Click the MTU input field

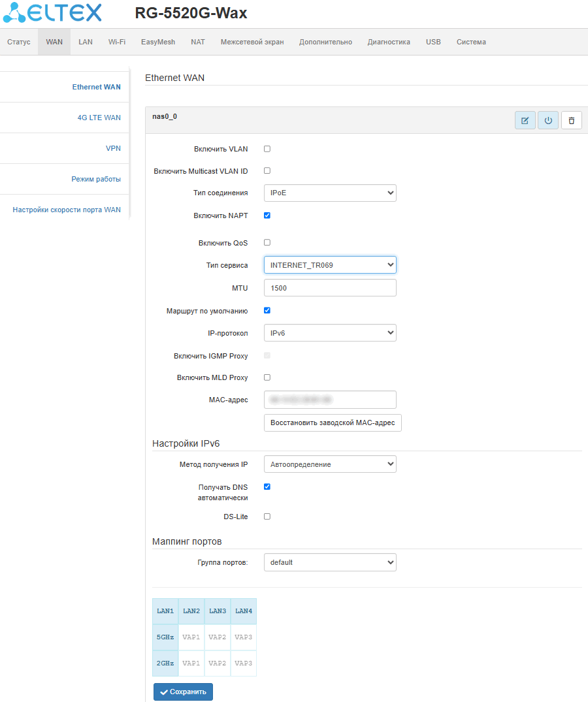click(x=330, y=288)
